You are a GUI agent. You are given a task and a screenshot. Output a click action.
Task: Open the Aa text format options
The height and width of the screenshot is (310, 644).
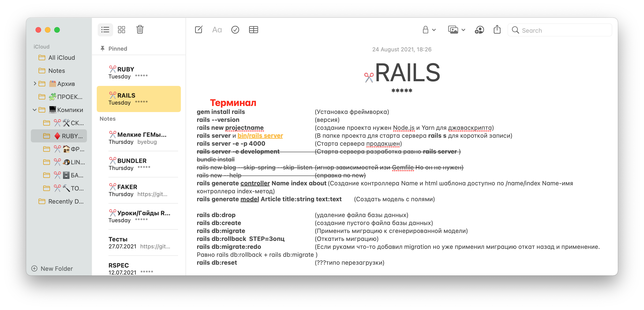click(x=217, y=30)
